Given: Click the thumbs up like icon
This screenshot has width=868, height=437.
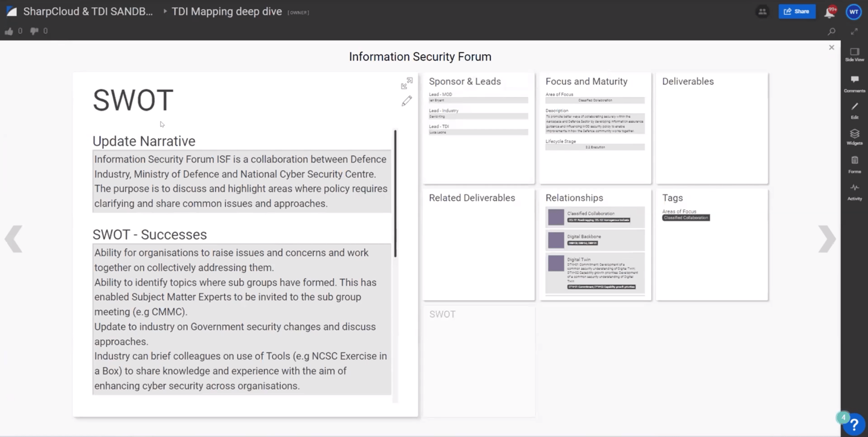Looking at the screenshot, I should (x=9, y=31).
